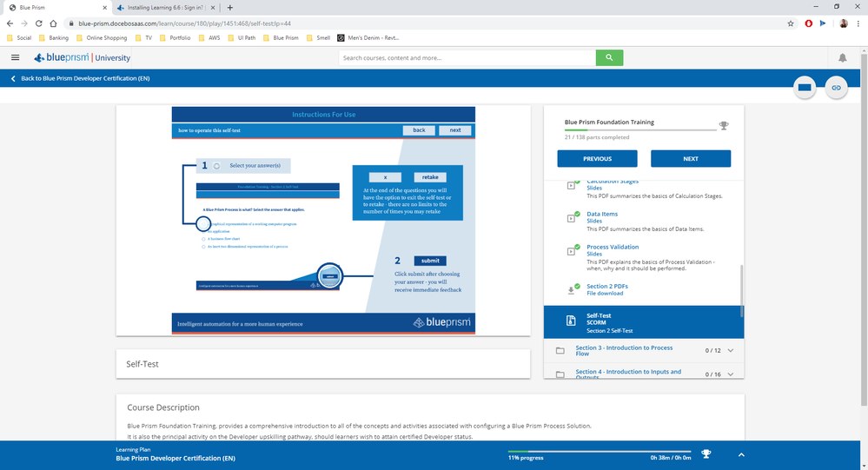Click the Data Items lesson link
Screen dimensions: 868x470
point(602,215)
